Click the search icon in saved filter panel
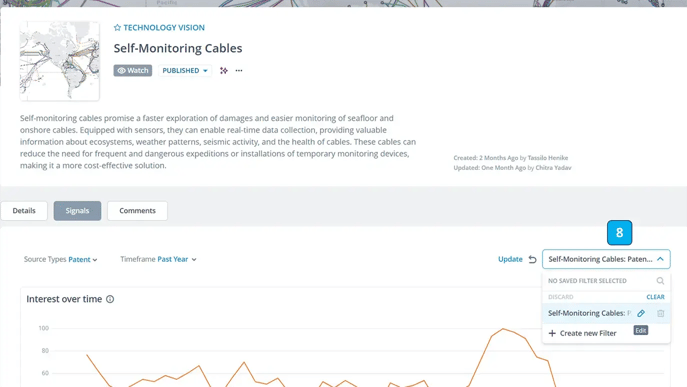687x387 pixels. coord(660,280)
